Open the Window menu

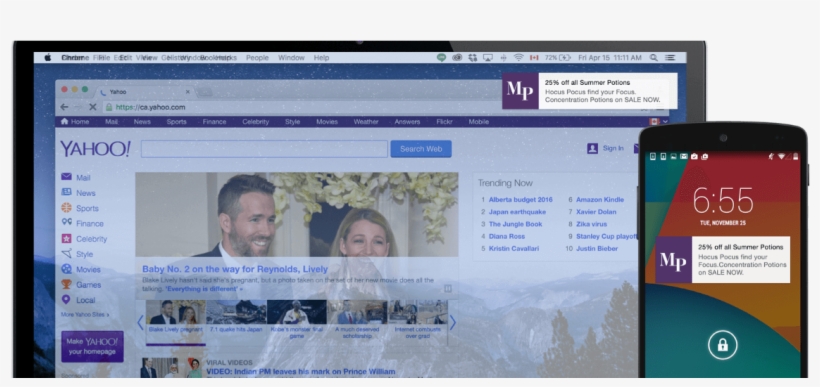pyautogui.click(x=290, y=58)
